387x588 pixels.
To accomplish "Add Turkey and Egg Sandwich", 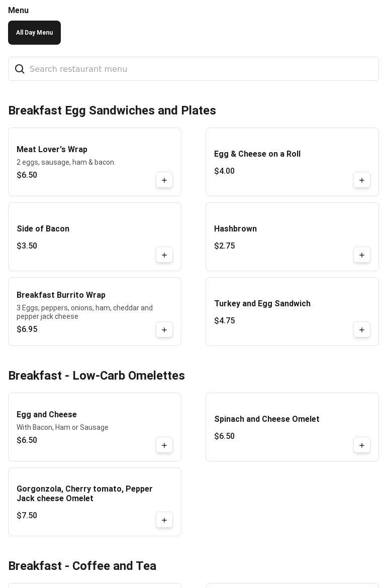I will tap(362, 330).
